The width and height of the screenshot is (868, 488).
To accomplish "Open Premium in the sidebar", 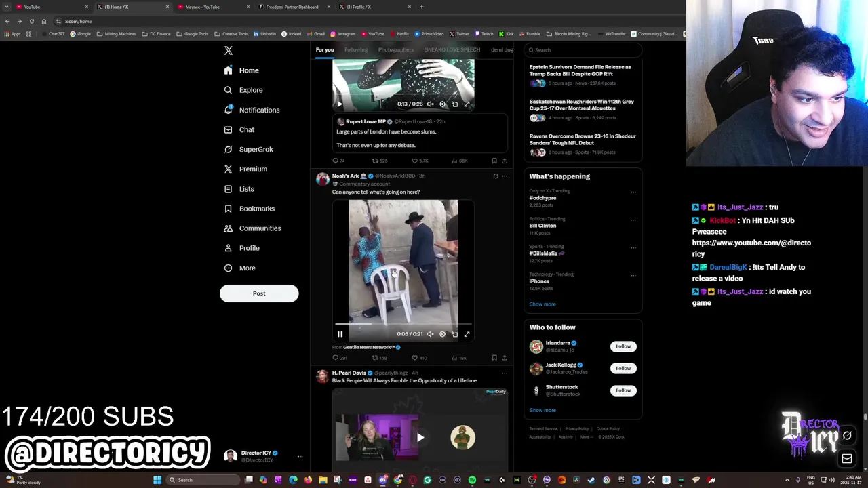I will pos(245,169).
